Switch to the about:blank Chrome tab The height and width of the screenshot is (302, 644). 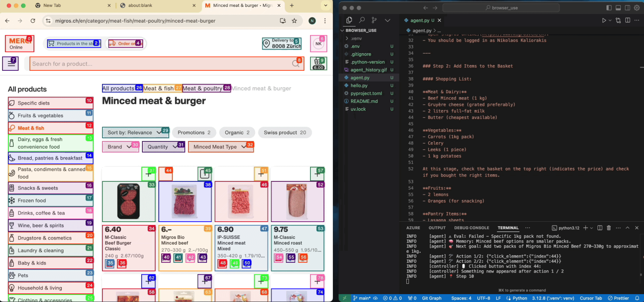pos(158,5)
